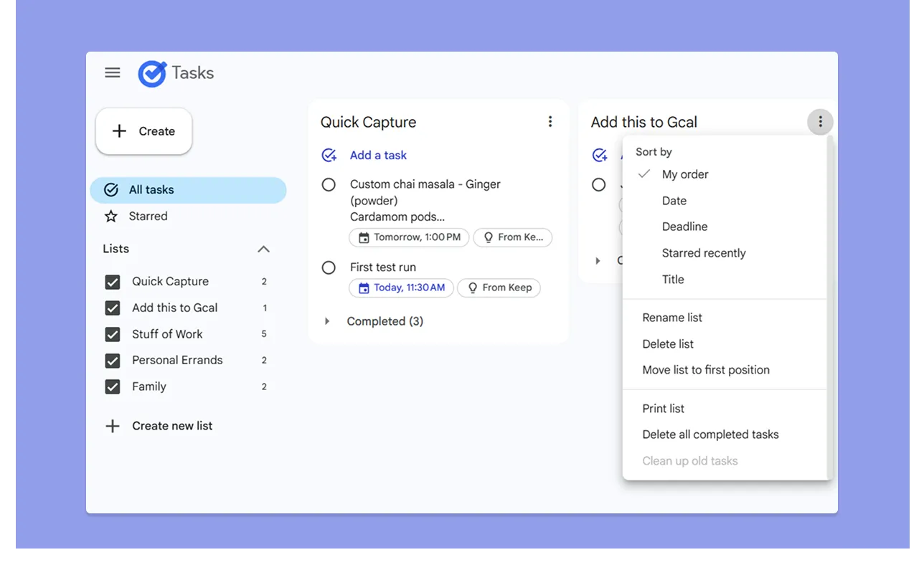Uncheck the Quick Capture list checkbox
The width and height of the screenshot is (924, 565).
(112, 281)
